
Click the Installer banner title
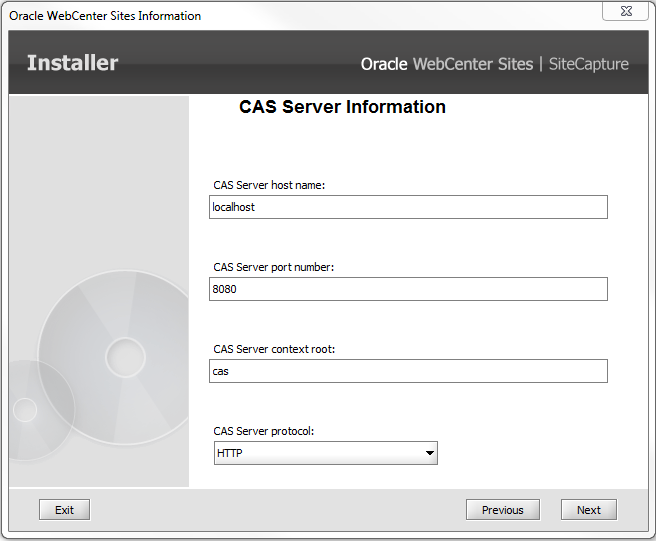(x=72, y=63)
